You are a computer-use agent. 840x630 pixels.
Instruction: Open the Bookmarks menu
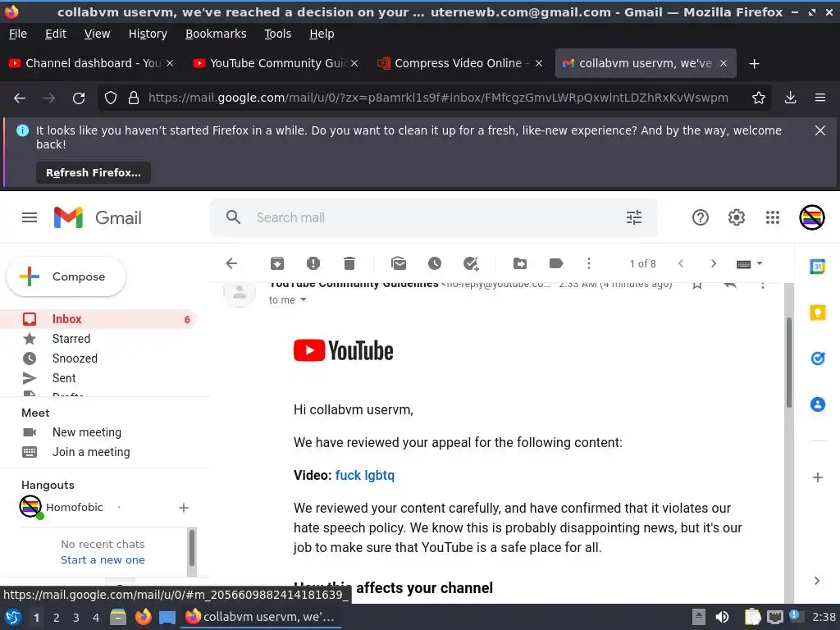pos(216,34)
